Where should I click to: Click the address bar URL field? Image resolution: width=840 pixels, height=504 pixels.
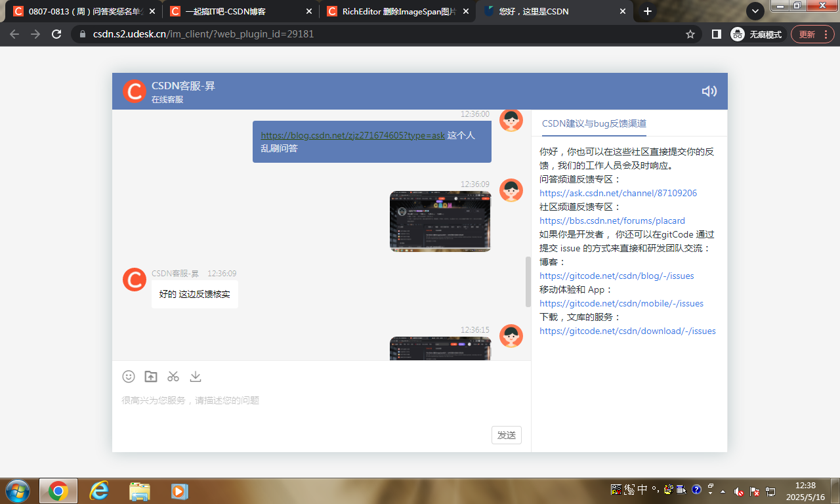point(387,34)
